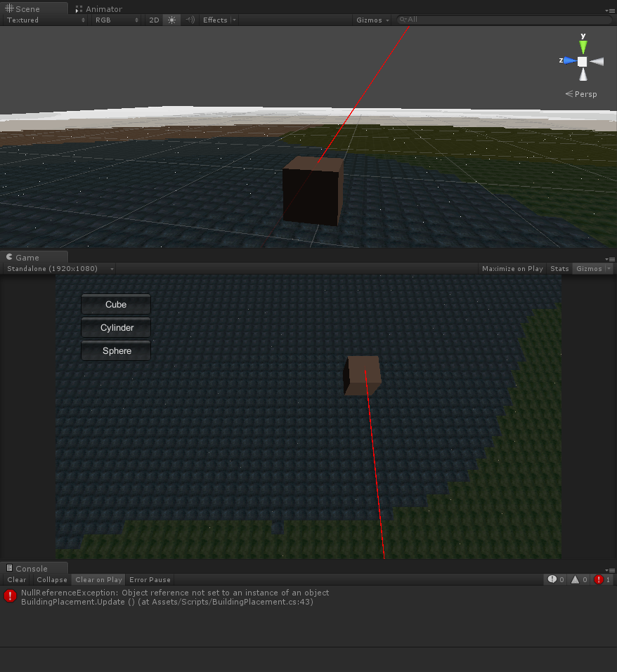Mute scene audio with the speaker icon

[189, 20]
